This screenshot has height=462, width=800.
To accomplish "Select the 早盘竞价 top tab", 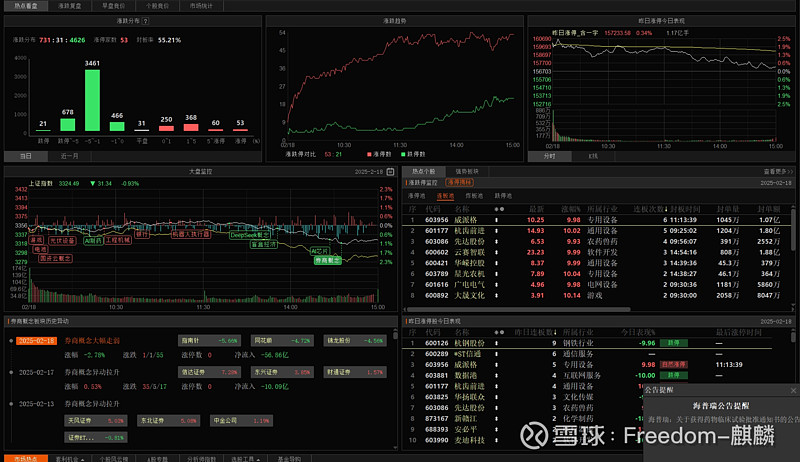I will tap(113, 6).
